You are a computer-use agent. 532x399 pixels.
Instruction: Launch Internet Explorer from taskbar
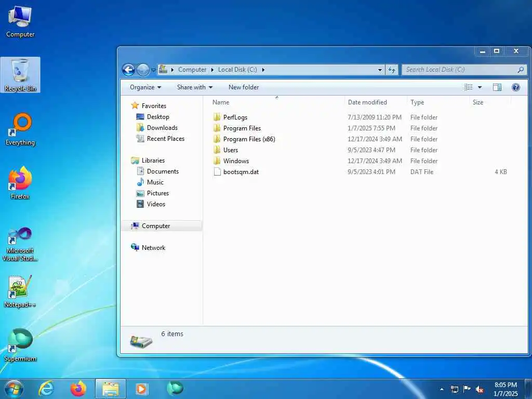point(46,389)
